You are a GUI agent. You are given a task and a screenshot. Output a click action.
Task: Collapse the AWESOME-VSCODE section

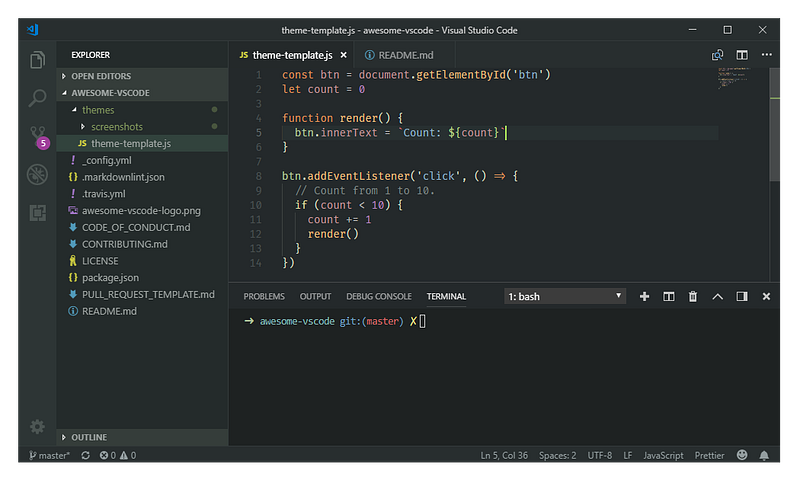(142, 93)
